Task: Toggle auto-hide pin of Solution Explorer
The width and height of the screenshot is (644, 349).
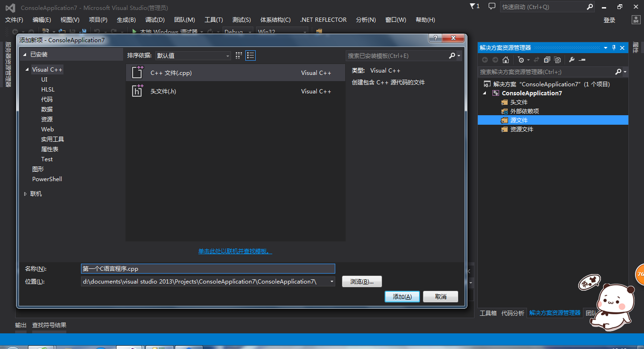Action: point(614,47)
